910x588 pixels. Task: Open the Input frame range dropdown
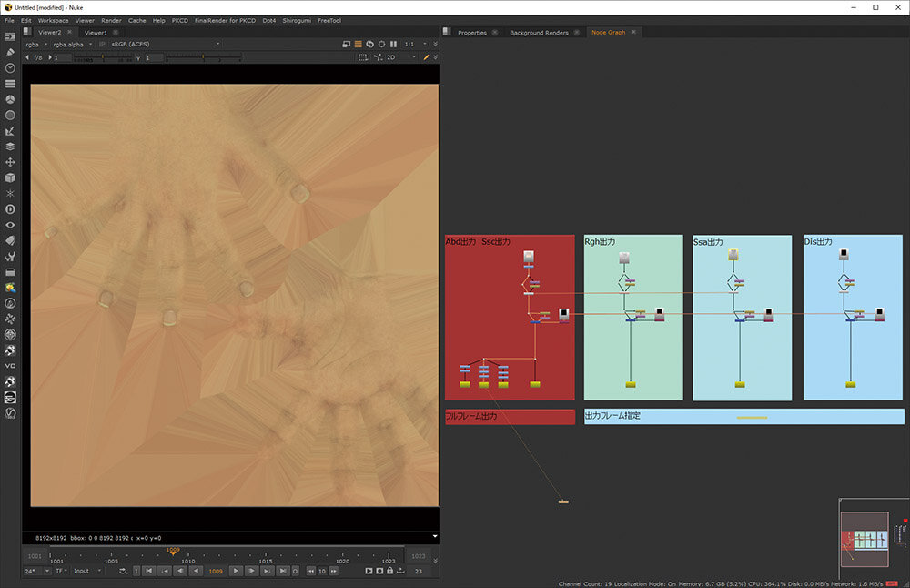click(87, 572)
